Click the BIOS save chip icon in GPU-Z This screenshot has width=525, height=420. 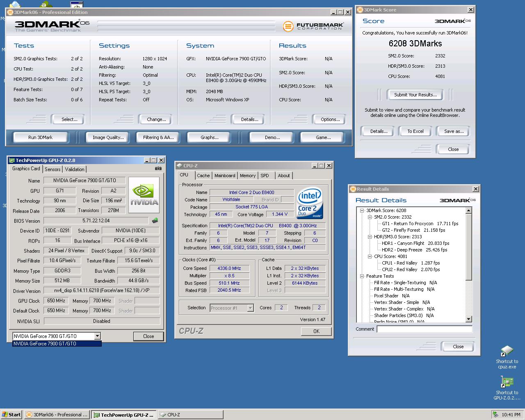(x=155, y=221)
